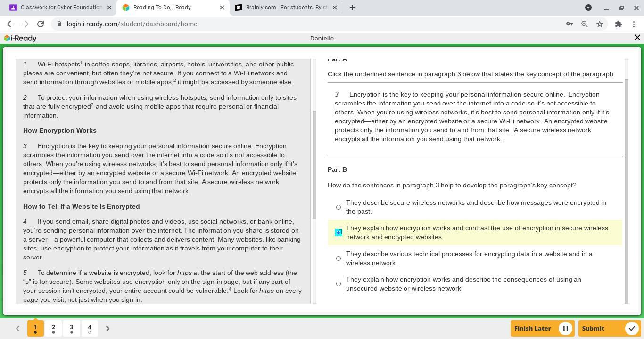644x339 pixels.
Task: Close the i-Ready lesson with the X
Action: (637, 38)
